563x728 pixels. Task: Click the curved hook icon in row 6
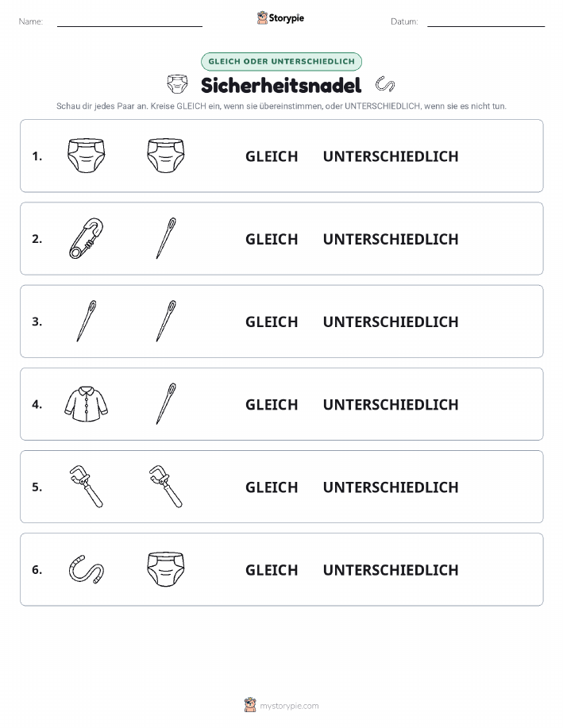87,569
